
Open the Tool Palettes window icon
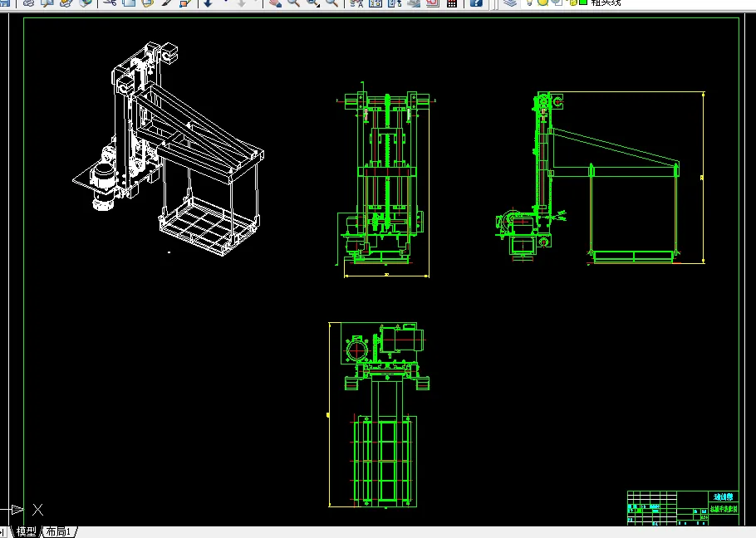[395, 2]
